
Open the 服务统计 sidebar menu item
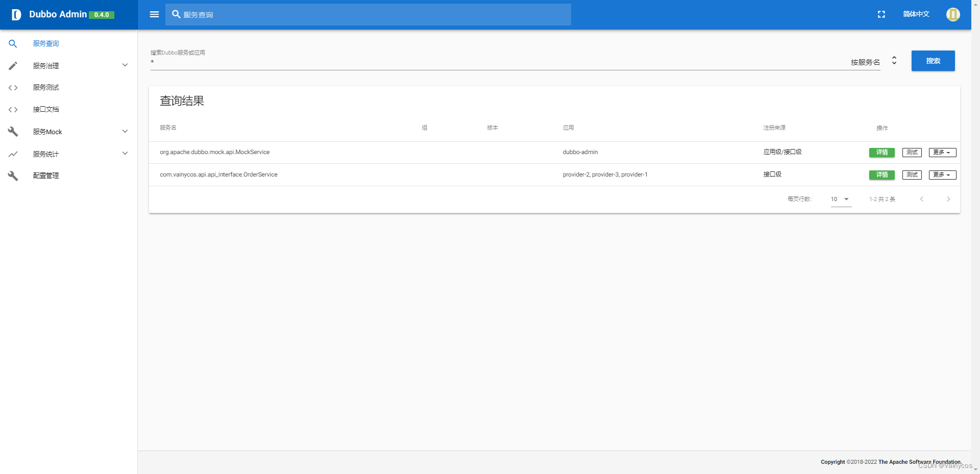tap(68, 154)
